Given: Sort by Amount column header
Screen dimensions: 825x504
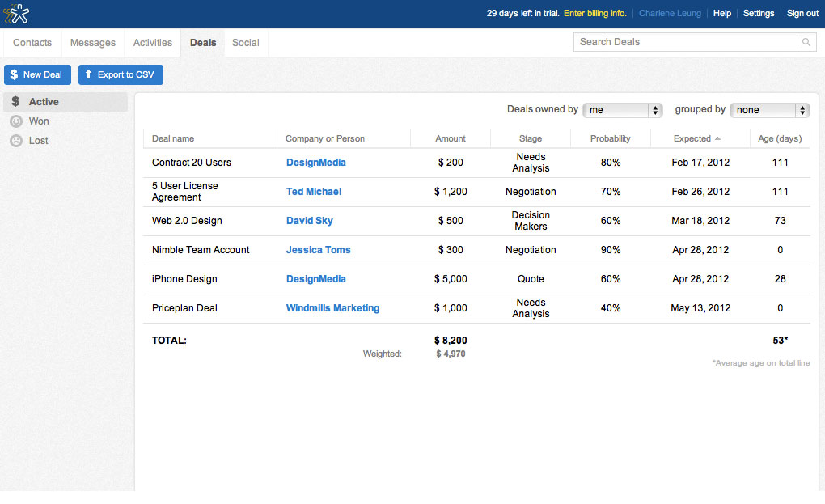Looking at the screenshot, I should [x=450, y=138].
